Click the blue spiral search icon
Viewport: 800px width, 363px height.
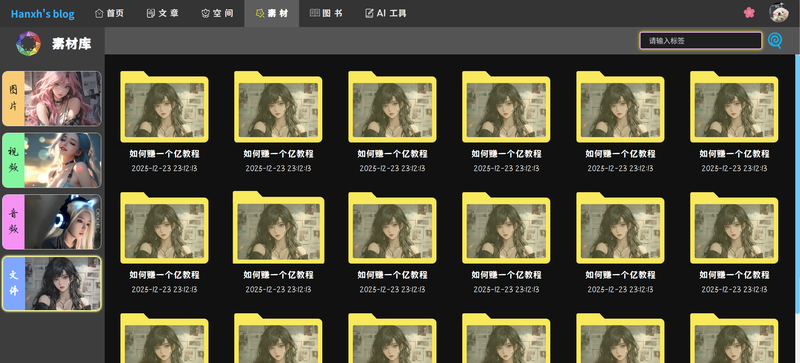point(774,40)
